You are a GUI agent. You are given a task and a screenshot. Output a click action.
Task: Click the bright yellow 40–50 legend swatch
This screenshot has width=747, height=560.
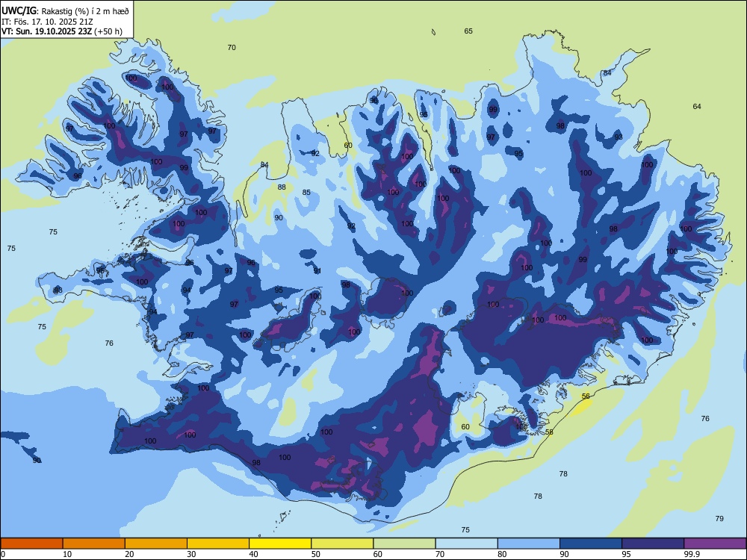click(280, 544)
